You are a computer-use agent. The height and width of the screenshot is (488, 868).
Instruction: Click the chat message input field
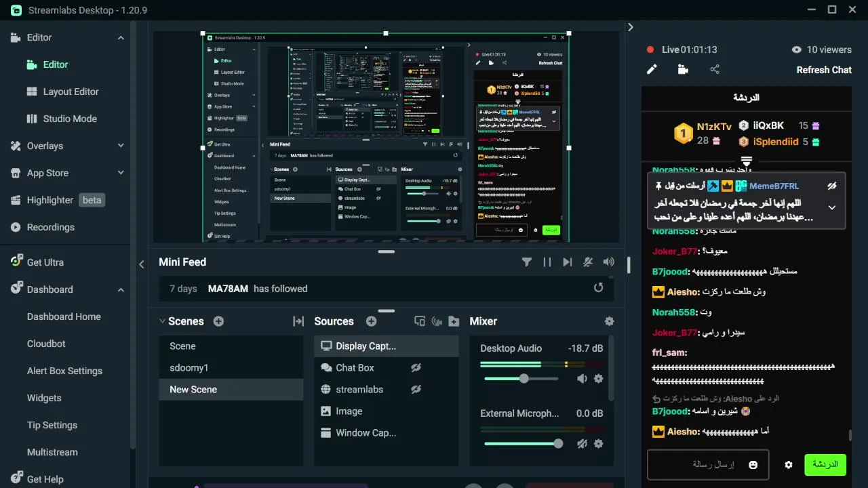click(x=708, y=464)
